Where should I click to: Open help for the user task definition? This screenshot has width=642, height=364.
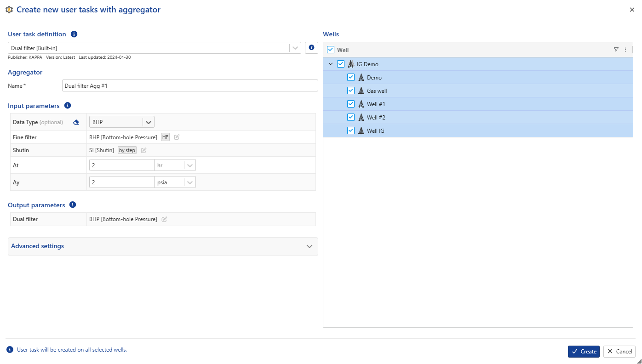coord(311,47)
